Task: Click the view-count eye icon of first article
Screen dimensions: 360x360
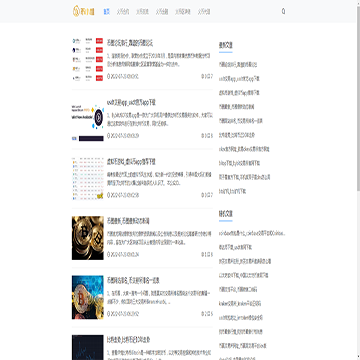Action: (203, 76)
